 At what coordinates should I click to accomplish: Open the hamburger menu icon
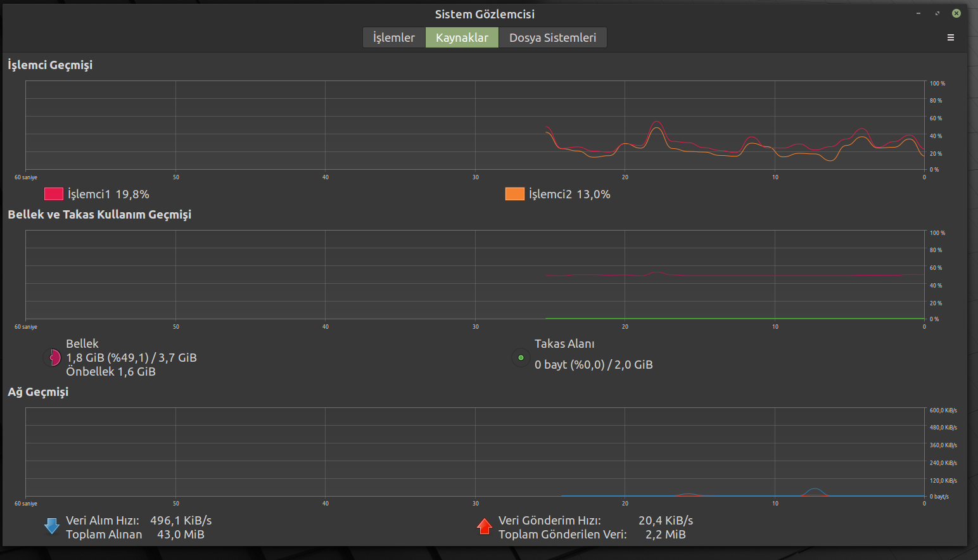[950, 37]
